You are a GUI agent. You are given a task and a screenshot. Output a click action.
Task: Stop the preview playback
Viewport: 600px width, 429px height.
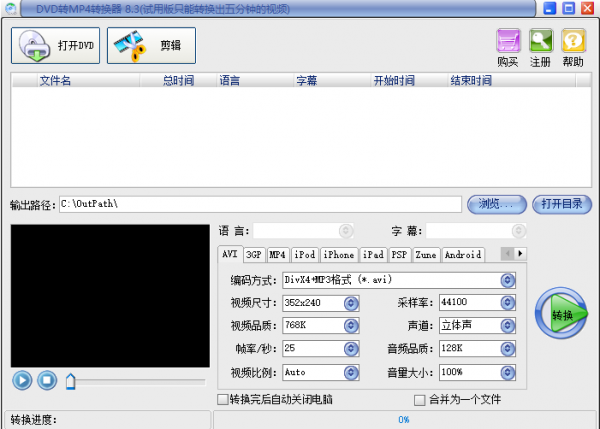(47, 380)
